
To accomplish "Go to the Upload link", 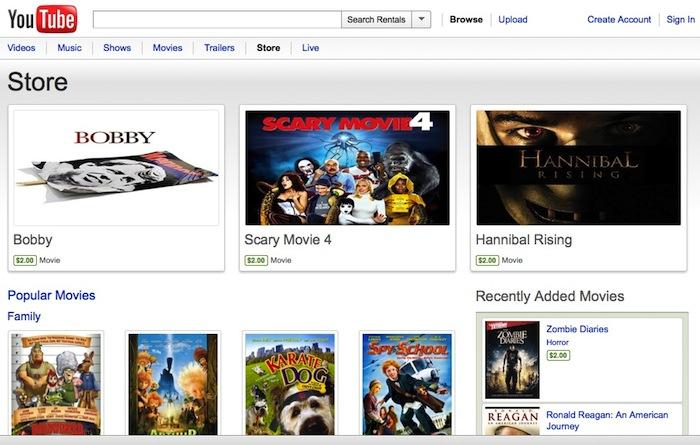I will (x=513, y=20).
